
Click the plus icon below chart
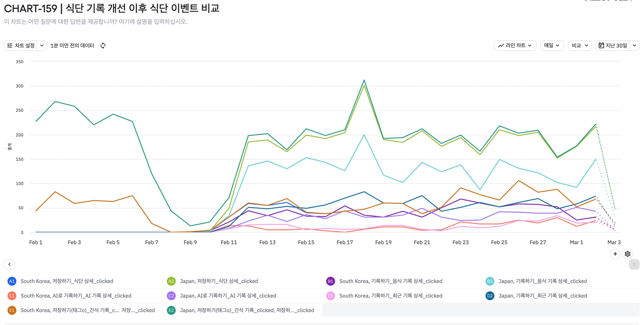tap(615, 254)
